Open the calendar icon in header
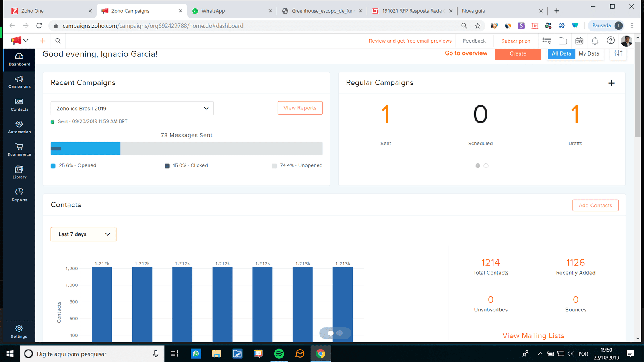This screenshot has height=362, width=644. click(x=579, y=41)
